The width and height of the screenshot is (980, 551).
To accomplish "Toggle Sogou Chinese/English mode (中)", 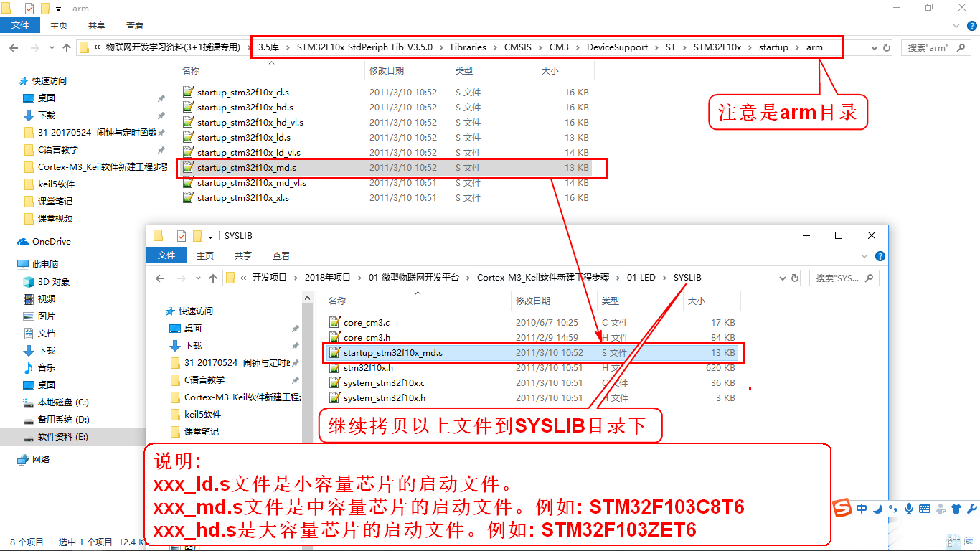I will pyautogui.click(x=862, y=509).
